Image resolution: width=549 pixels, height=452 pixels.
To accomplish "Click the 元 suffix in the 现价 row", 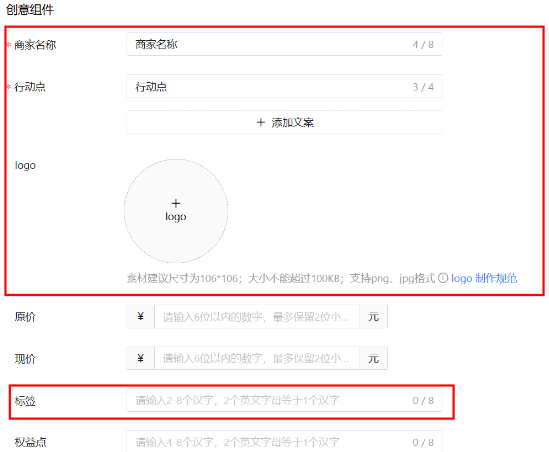I will click(x=373, y=358).
